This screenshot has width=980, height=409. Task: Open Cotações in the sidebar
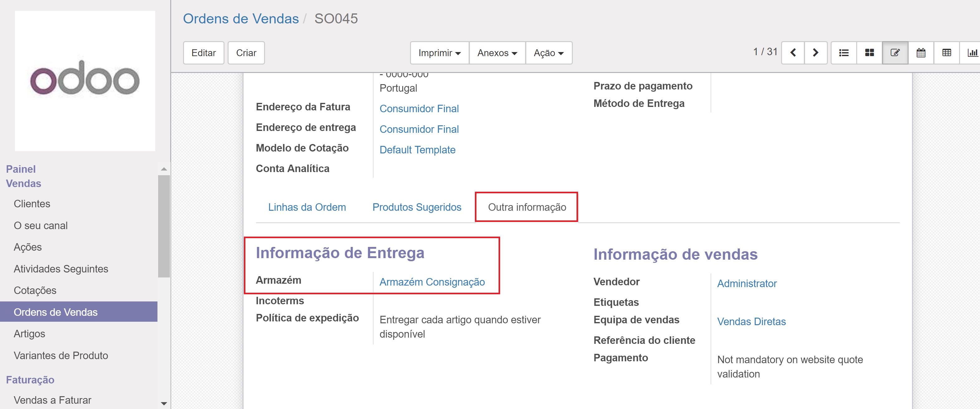(x=35, y=290)
